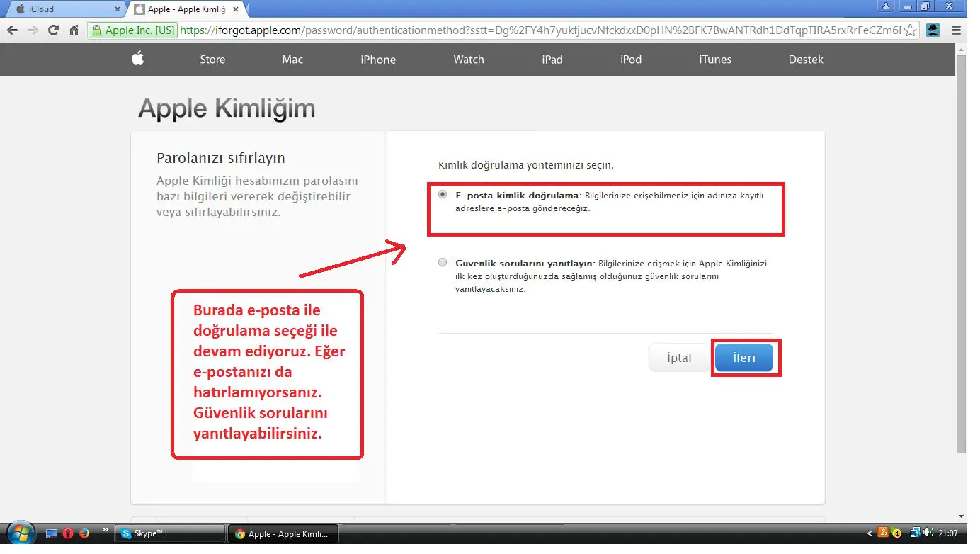Bookmark this page with the star icon
Viewport: 980px width, 554px height.
click(x=908, y=30)
